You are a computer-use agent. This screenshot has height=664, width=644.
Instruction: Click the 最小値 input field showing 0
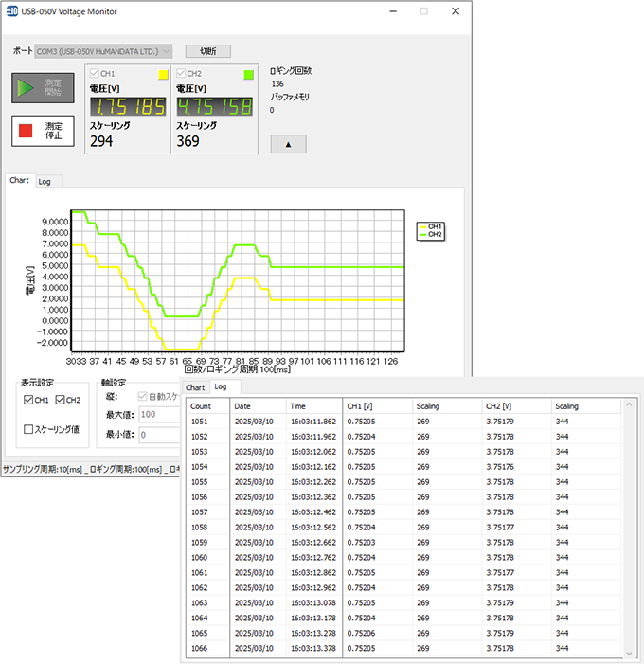click(x=159, y=435)
